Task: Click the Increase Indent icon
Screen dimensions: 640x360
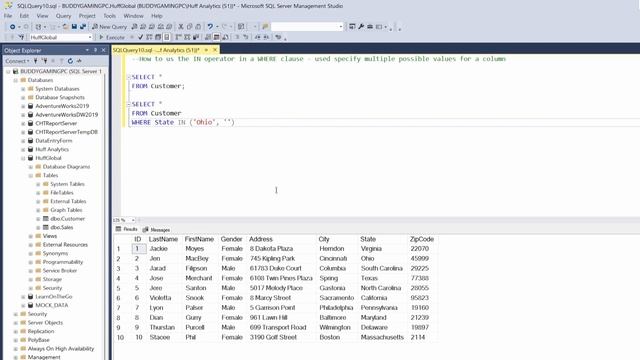Action: click(266, 37)
